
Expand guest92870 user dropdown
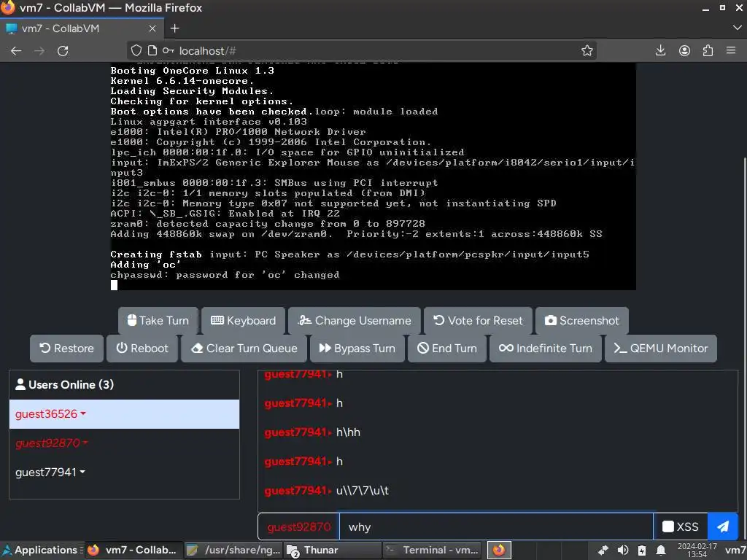(52, 443)
